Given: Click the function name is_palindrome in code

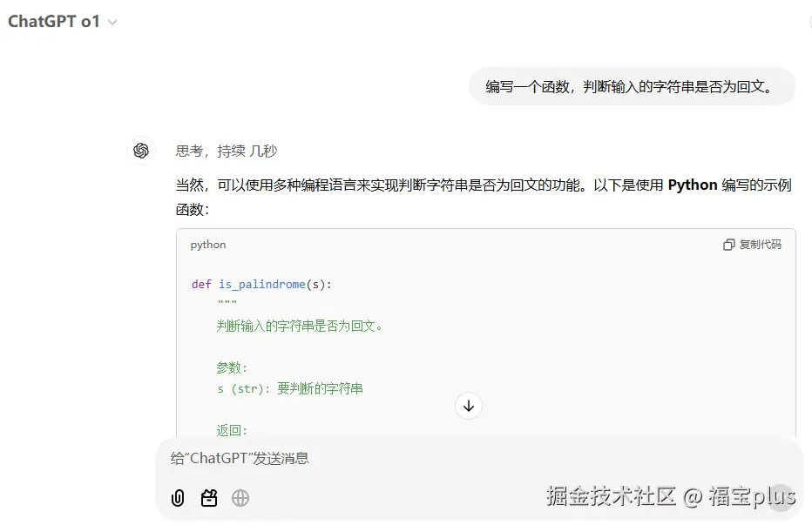Looking at the screenshot, I should pyautogui.click(x=262, y=284).
